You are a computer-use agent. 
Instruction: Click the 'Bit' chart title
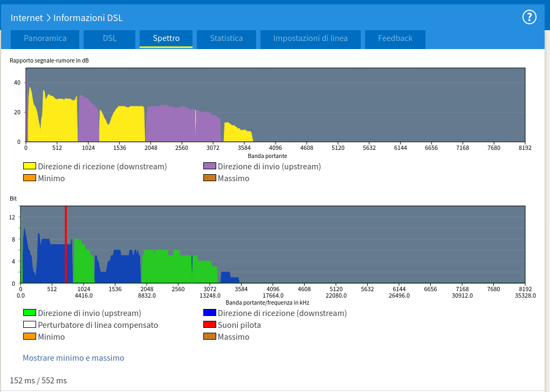(13, 198)
